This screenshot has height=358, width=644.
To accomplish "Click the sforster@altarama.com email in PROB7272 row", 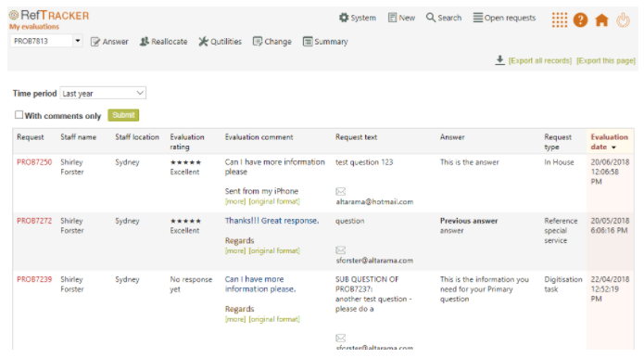I will pyautogui.click(x=374, y=261).
